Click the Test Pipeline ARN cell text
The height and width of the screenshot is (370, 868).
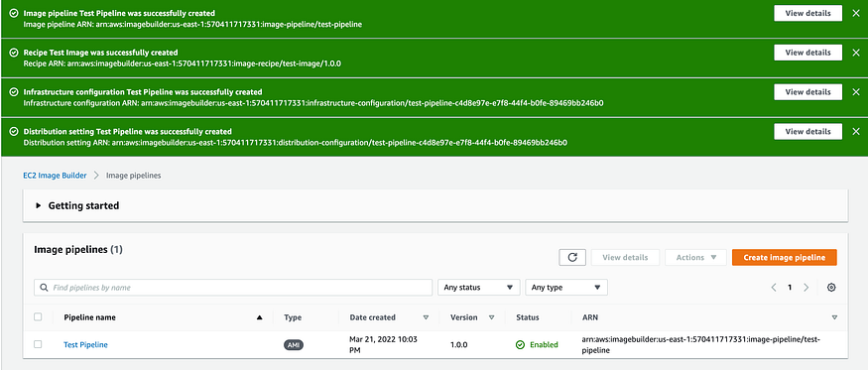(700, 344)
